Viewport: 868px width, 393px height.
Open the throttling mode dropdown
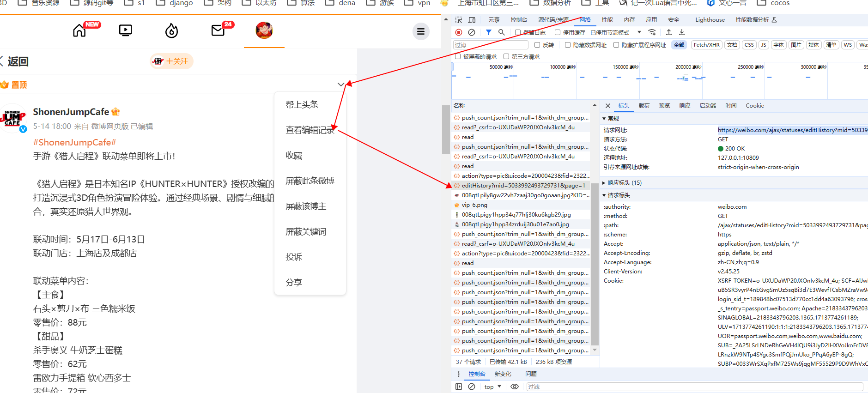[x=616, y=32]
